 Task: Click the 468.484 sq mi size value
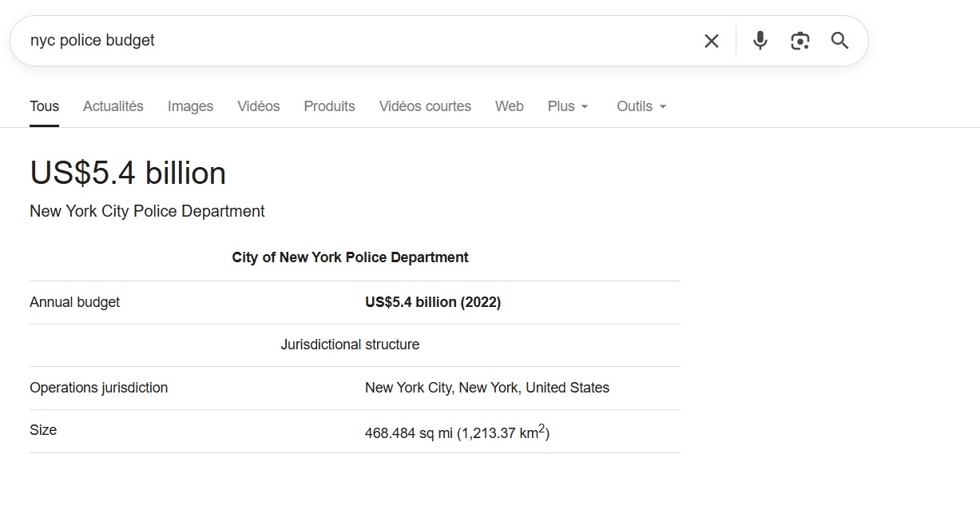457,433
